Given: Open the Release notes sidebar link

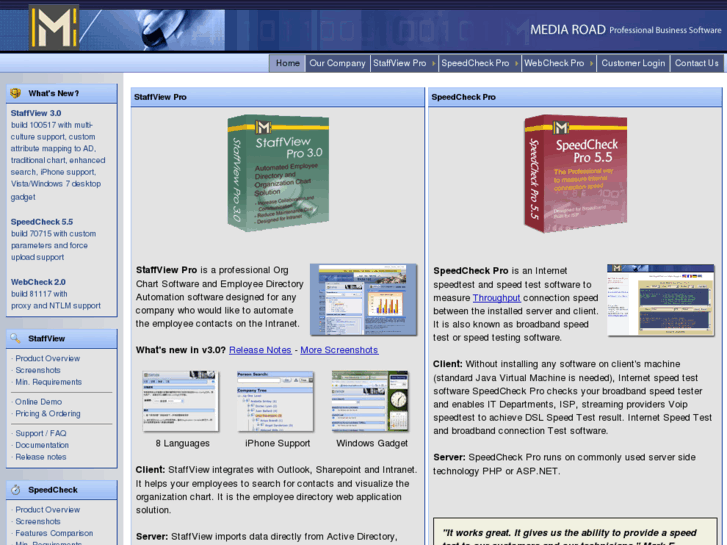Looking at the screenshot, I should point(41,457).
